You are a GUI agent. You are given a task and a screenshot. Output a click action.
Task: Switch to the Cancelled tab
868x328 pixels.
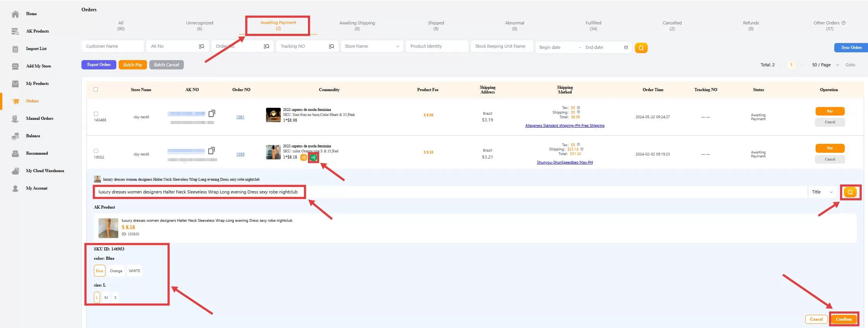pyautogui.click(x=672, y=26)
